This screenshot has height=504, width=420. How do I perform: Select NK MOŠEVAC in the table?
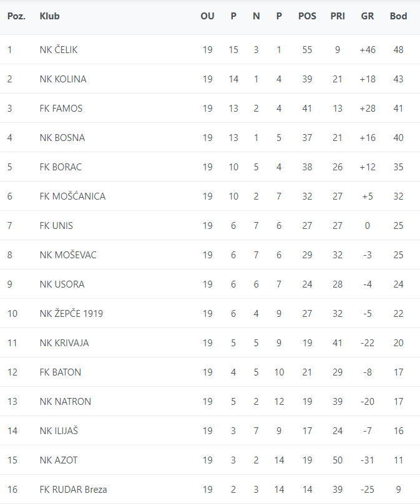pyautogui.click(x=68, y=255)
